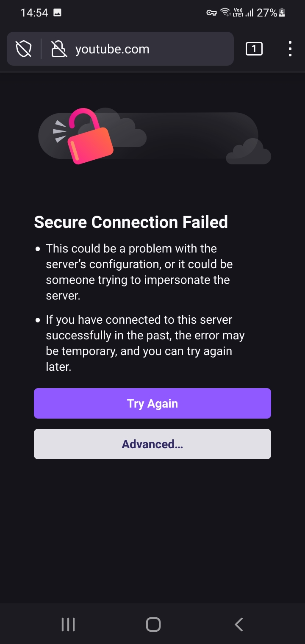Tap the broken pink padlock illustration
This screenshot has height=644, width=305.
[90, 136]
